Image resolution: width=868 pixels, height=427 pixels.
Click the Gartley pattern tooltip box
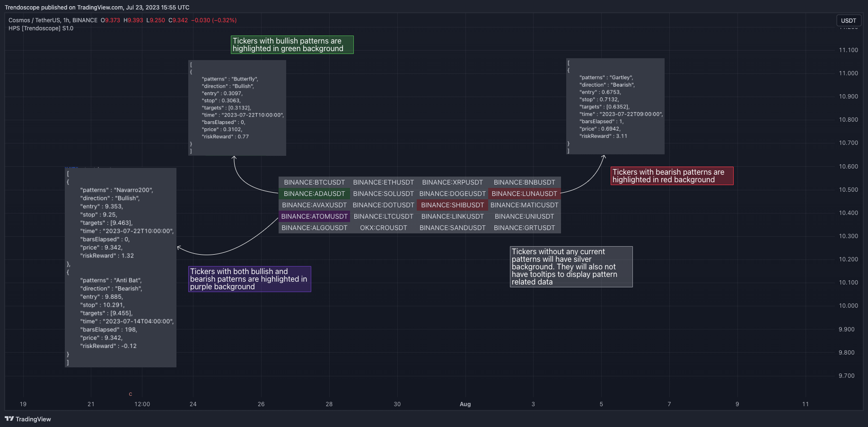point(615,106)
